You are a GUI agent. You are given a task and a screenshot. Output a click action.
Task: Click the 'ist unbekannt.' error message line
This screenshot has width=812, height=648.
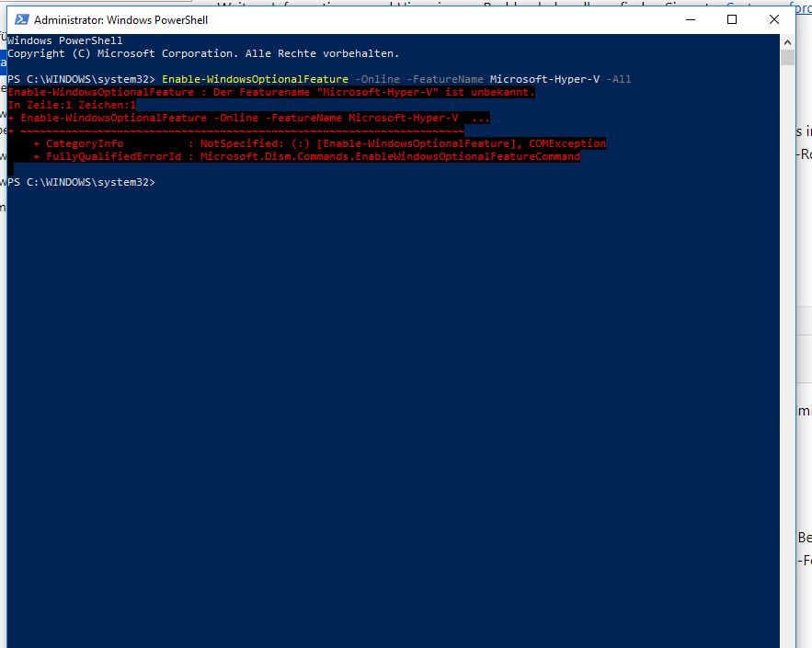tap(271, 92)
